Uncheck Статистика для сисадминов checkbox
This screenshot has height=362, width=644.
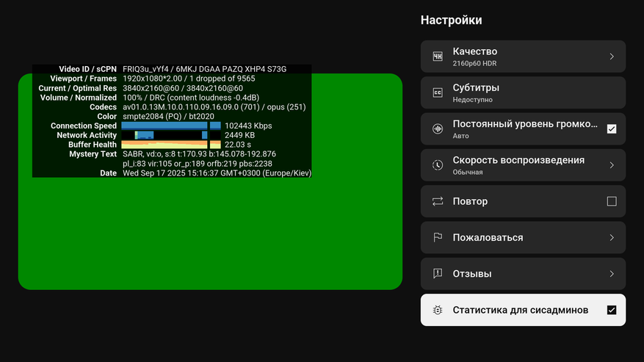point(612,310)
